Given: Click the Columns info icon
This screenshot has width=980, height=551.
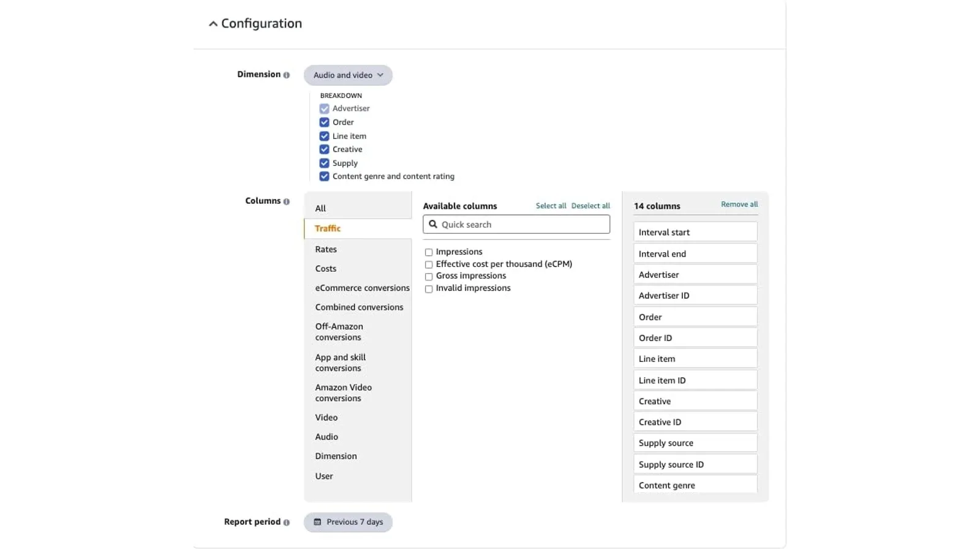Looking at the screenshot, I should coord(286,201).
